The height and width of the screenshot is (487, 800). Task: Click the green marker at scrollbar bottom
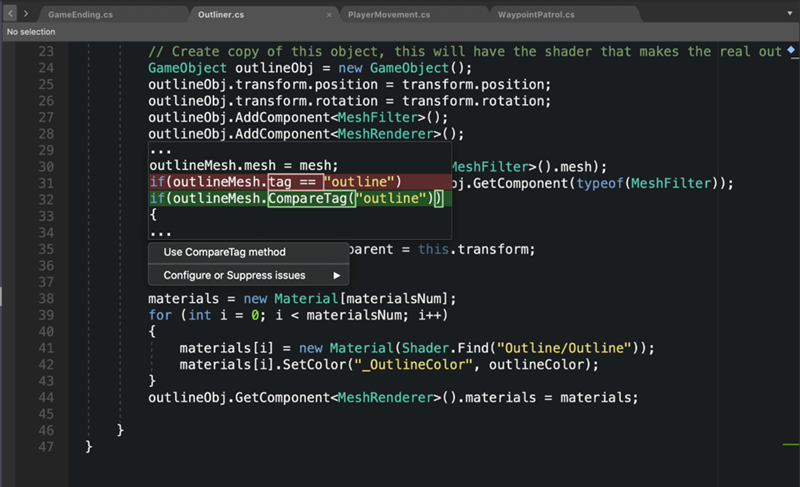point(791,443)
